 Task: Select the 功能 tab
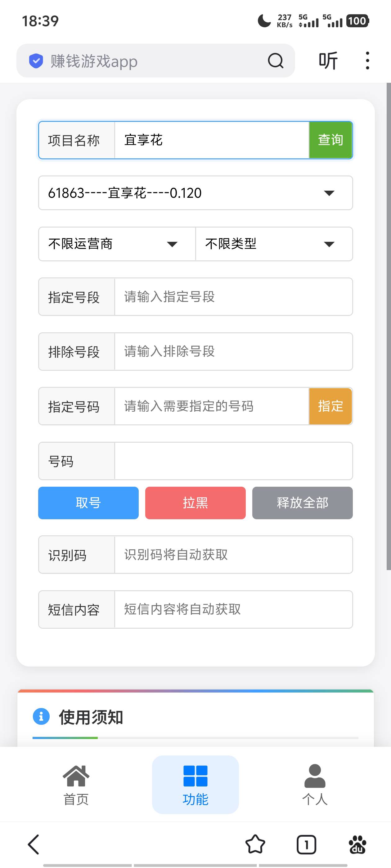pyautogui.click(x=195, y=784)
